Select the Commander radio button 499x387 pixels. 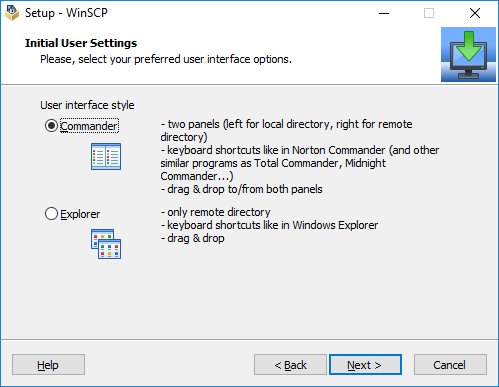[51, 126]
